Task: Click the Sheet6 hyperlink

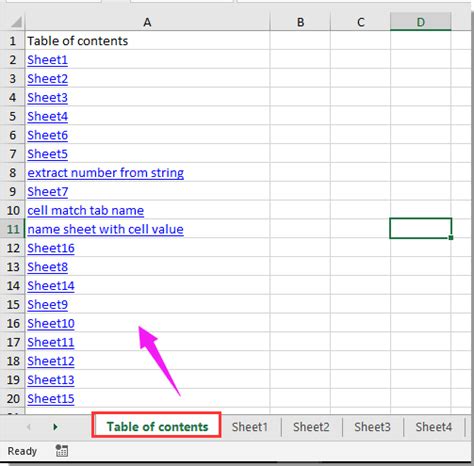Action: point(47,135)
